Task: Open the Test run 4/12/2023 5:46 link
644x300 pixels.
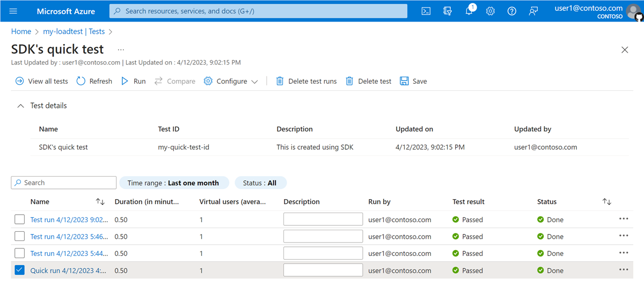Action: coord(69,237)
